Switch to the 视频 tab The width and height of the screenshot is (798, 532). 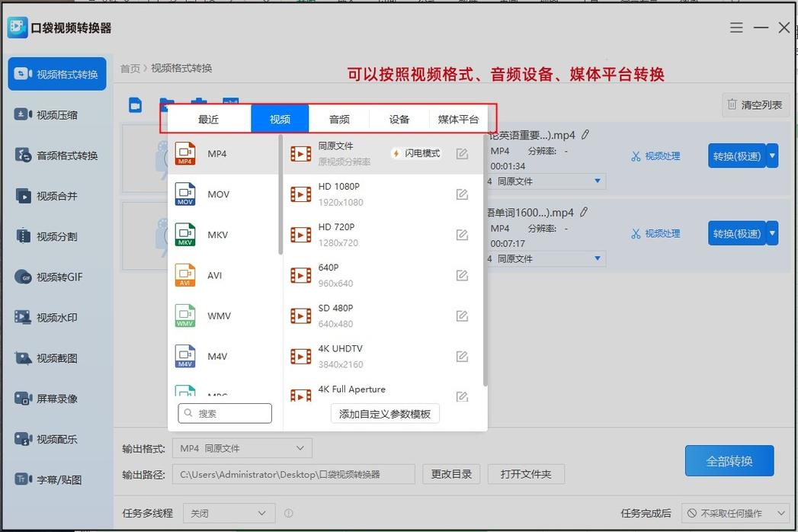pyautogui.click(x=280, y=119)
